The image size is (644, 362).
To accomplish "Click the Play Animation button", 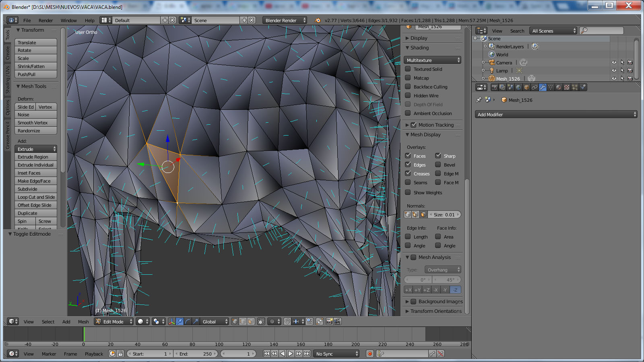I will pyautogui.click(x=291, y=354).
